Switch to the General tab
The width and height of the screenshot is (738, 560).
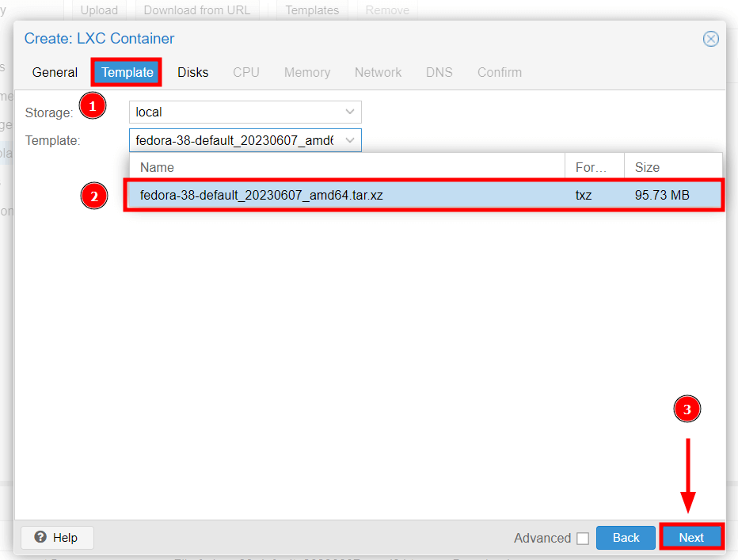(x=55, y=72)
